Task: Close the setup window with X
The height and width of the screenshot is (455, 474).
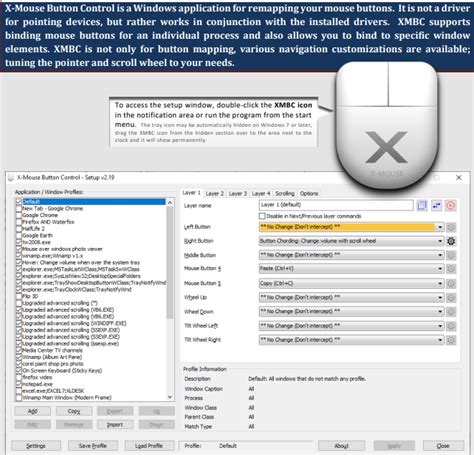Action: tap(459, 178)
